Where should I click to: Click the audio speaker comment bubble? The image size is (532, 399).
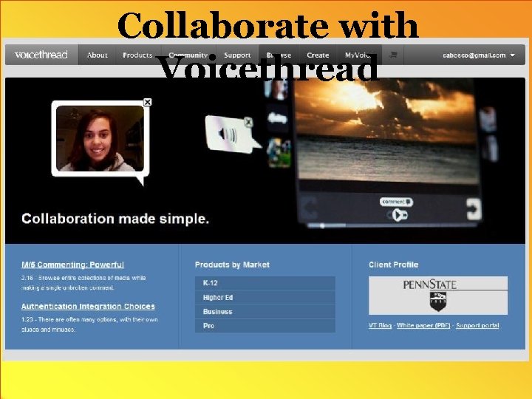point(229,134)
